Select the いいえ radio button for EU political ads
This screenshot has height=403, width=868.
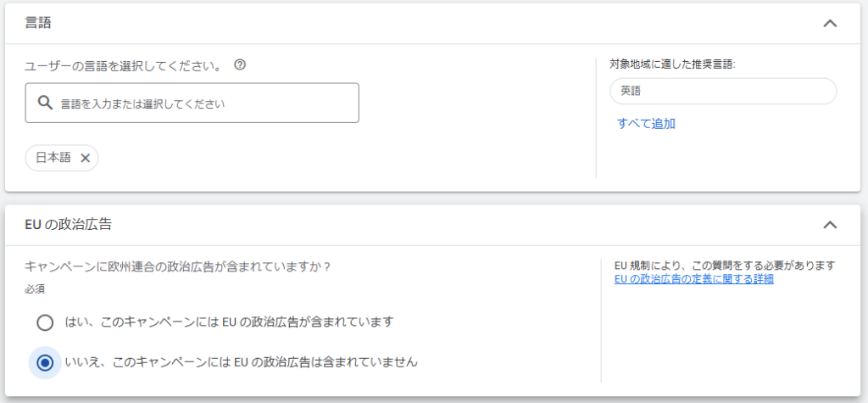click(45, 362)
